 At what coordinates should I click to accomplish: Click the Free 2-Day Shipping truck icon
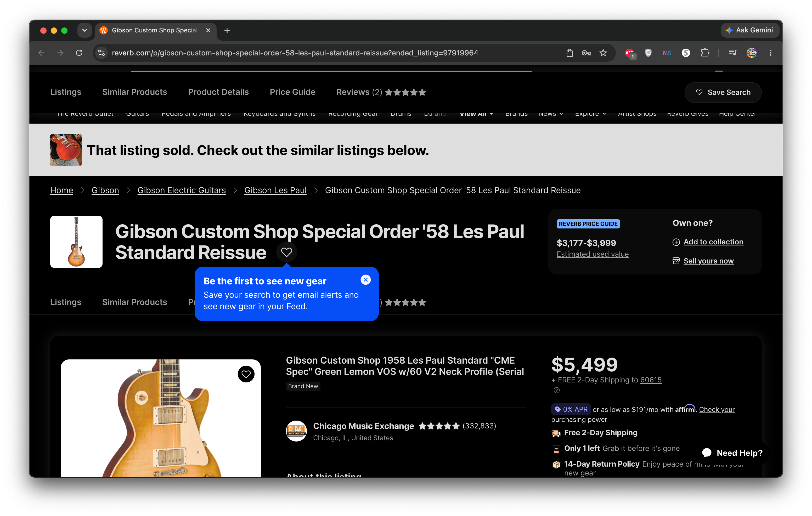tap(556, 433)
